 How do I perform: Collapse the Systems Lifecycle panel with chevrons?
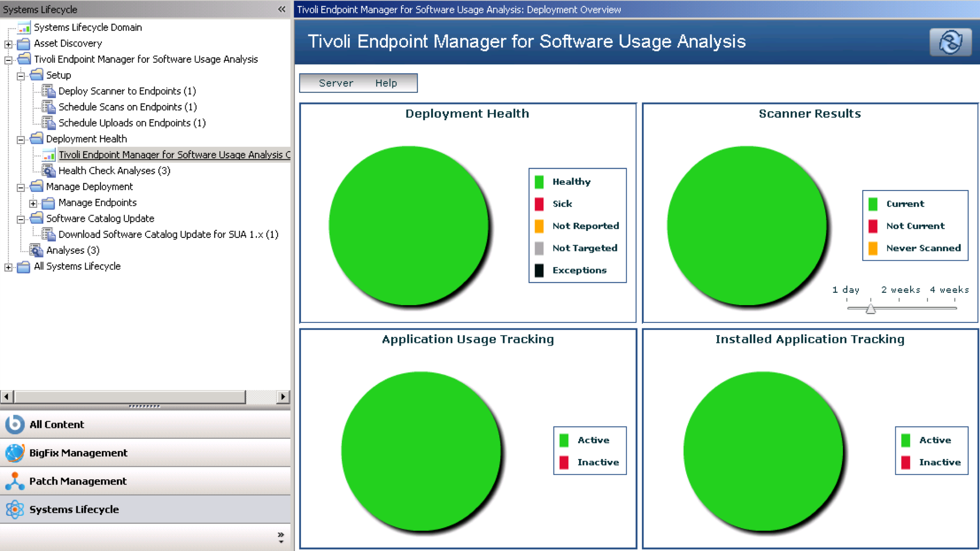282,9
